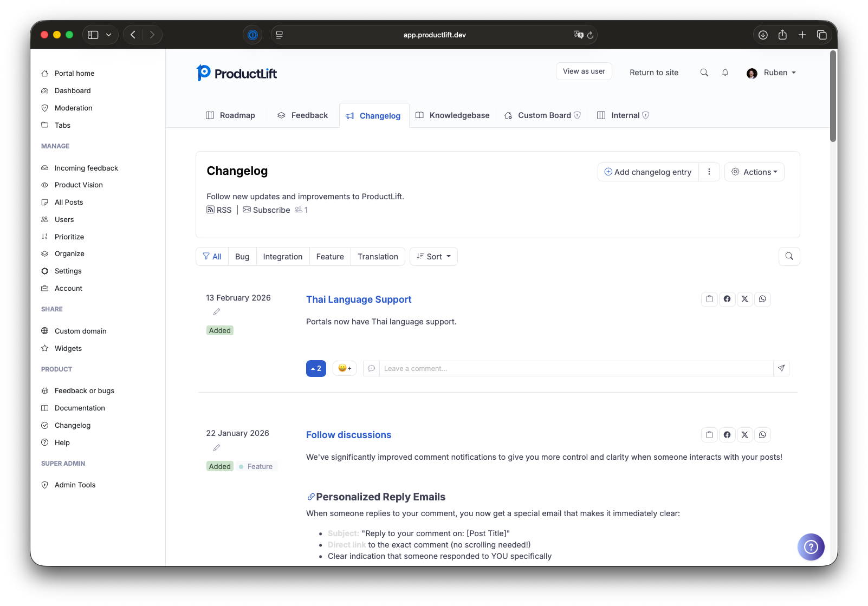Reload the page in Safari
Screen dimensions: 868x606
(590, 35)
